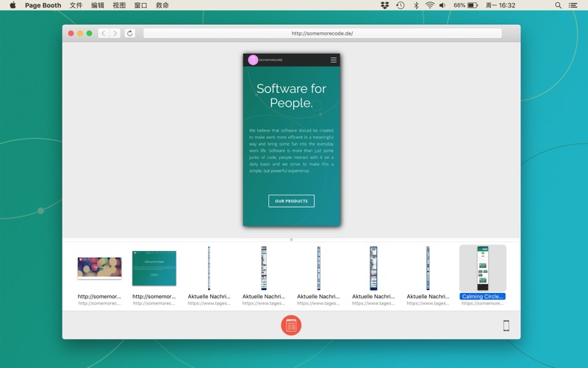Click the volume menu bar icon
The width and height of the screenshot is (588, 368).
pos(443,5)
